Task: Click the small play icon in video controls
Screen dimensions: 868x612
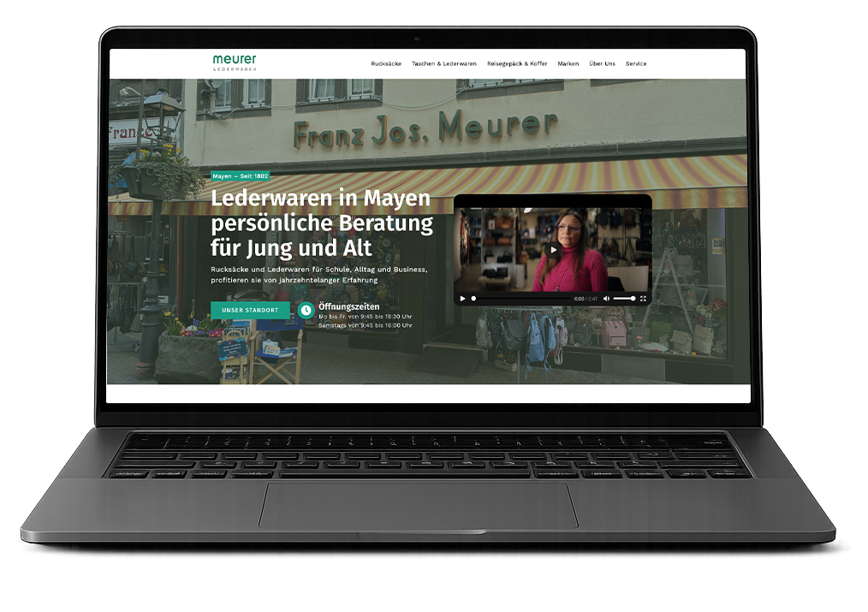Action: tap(463, 298)
